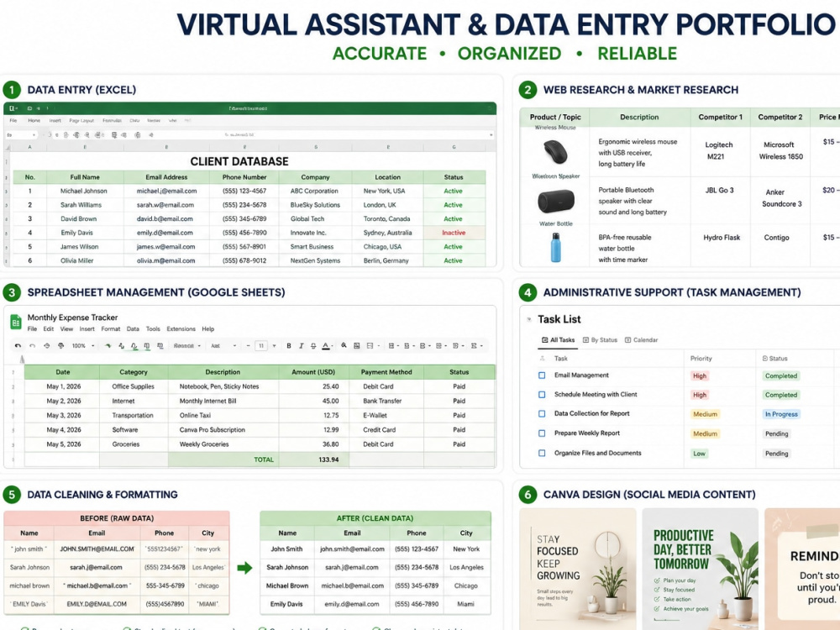
Task: Open the Excel Name Box dropdown arrow
Action: 34,135
